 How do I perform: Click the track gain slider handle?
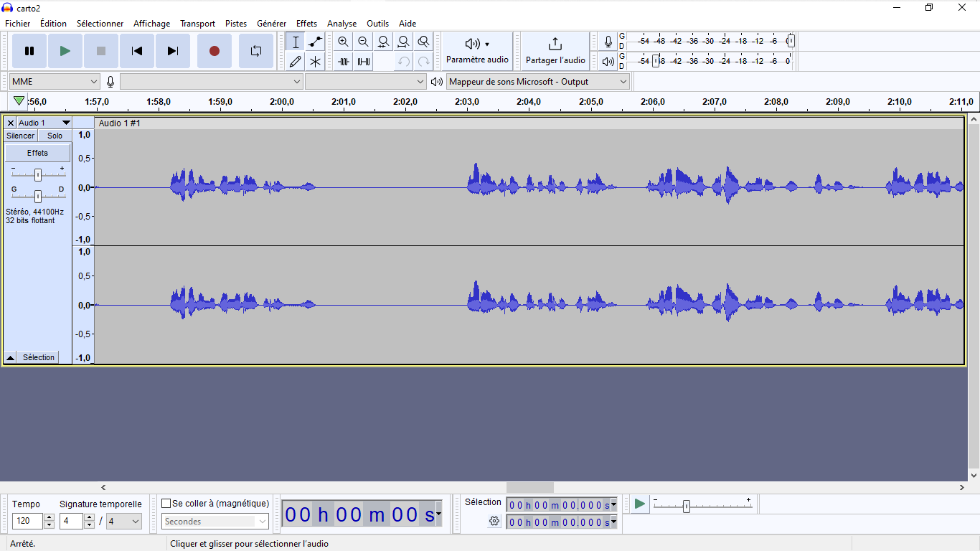point(38,174)
